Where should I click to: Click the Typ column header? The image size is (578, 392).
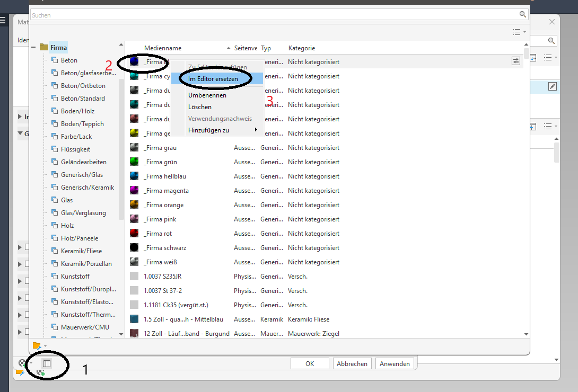[266, 48]
